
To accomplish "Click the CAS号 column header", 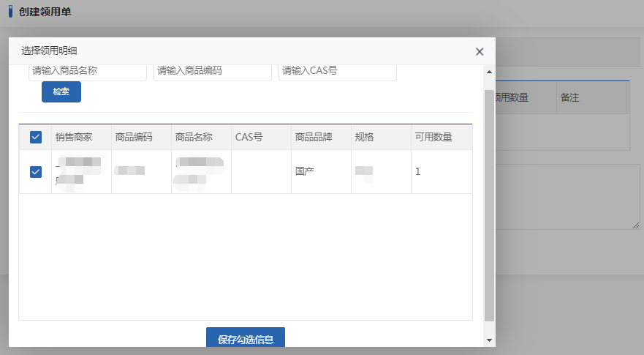I will [249, 137].
